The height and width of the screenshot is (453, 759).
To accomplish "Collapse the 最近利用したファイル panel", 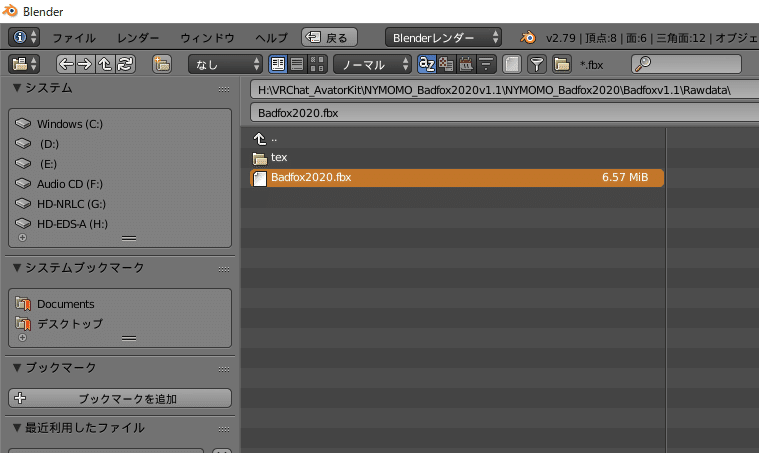I will [17, 428].
